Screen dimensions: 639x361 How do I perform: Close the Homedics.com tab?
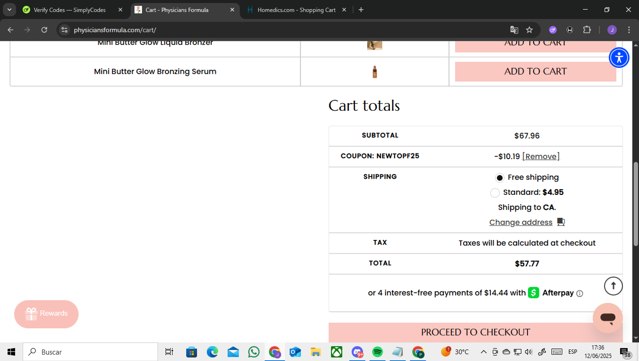pos(344,10)
